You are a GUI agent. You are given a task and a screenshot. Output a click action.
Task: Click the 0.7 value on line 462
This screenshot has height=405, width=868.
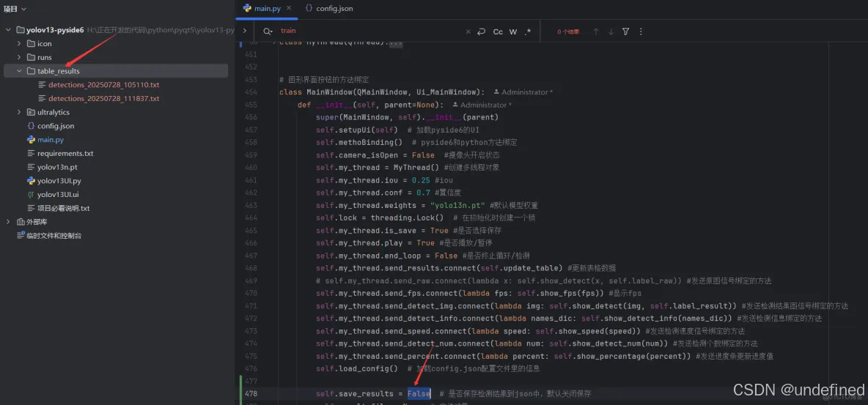pos(424,193)
